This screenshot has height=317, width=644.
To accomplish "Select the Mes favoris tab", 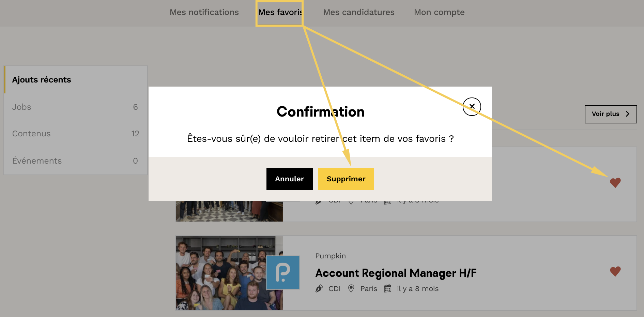I will click(280, 12).
